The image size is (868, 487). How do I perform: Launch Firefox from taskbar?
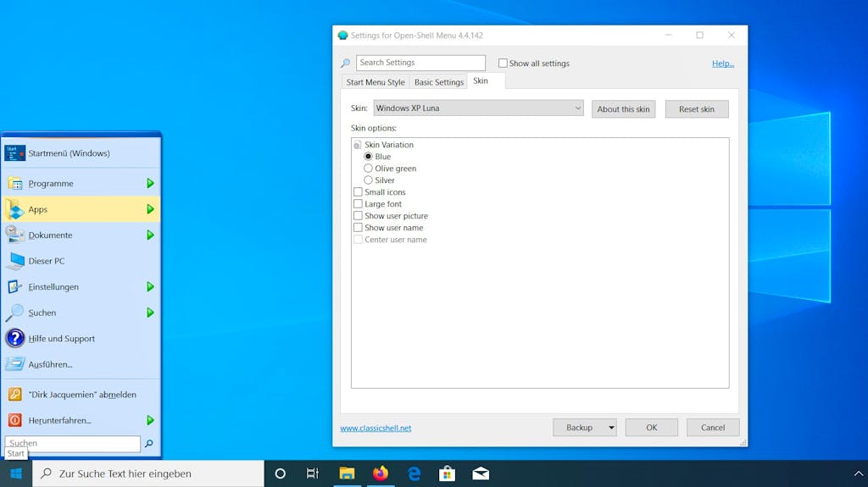click(x=381, y=473)
